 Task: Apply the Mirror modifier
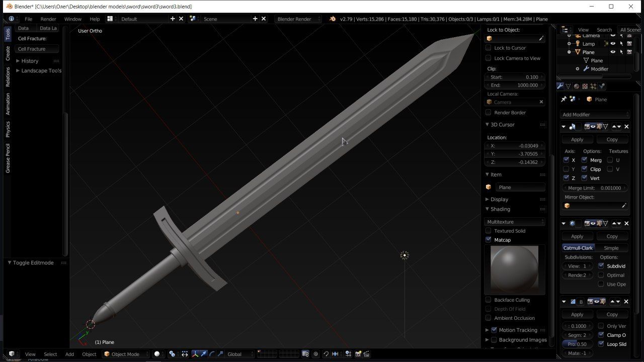point(577,139)
